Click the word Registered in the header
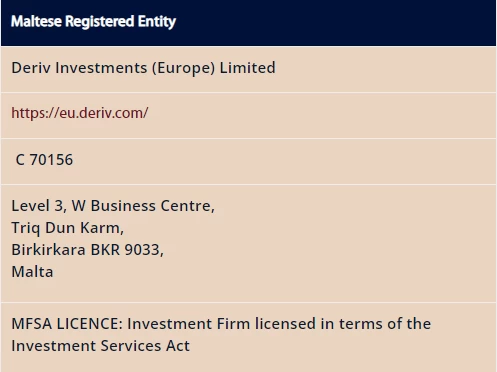The height and width of the screenshot is (372, 497). [99, 22]
